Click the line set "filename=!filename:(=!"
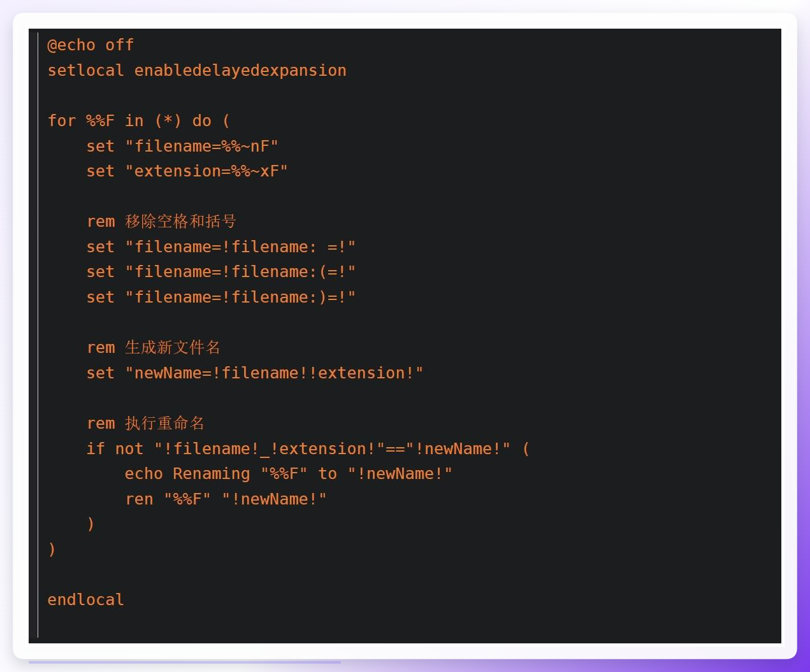The height and width of the screenshot is (672, 810). (221, 272)
